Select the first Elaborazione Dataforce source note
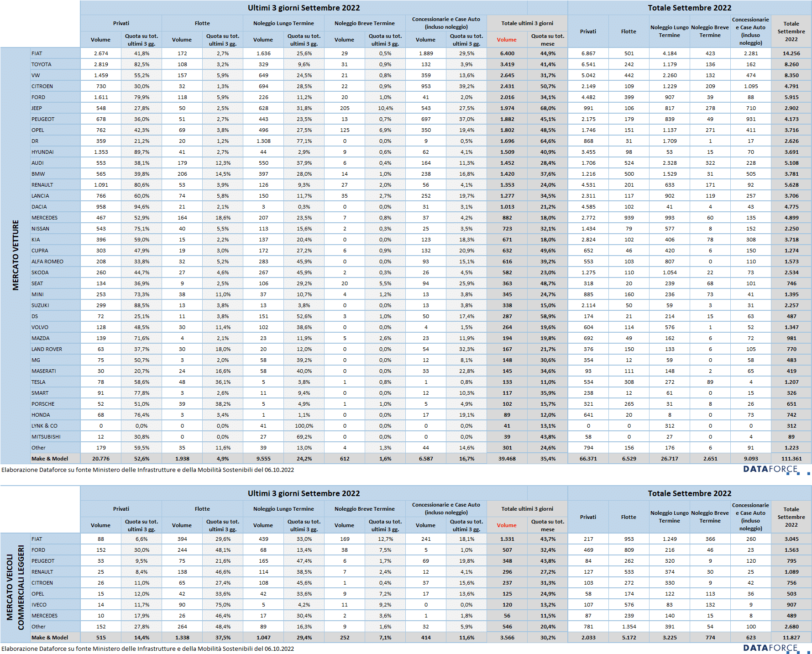This screenshot has width=812, height=654. pos(147,470)
